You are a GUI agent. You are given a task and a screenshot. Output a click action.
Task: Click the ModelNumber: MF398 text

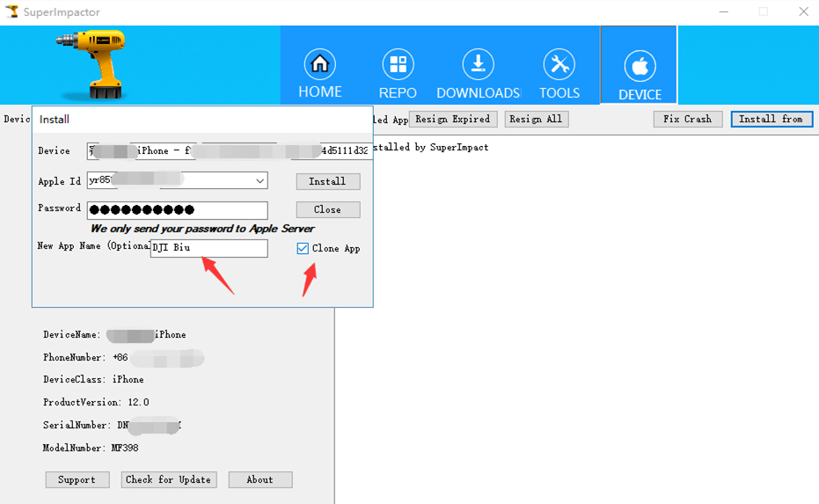91,448
